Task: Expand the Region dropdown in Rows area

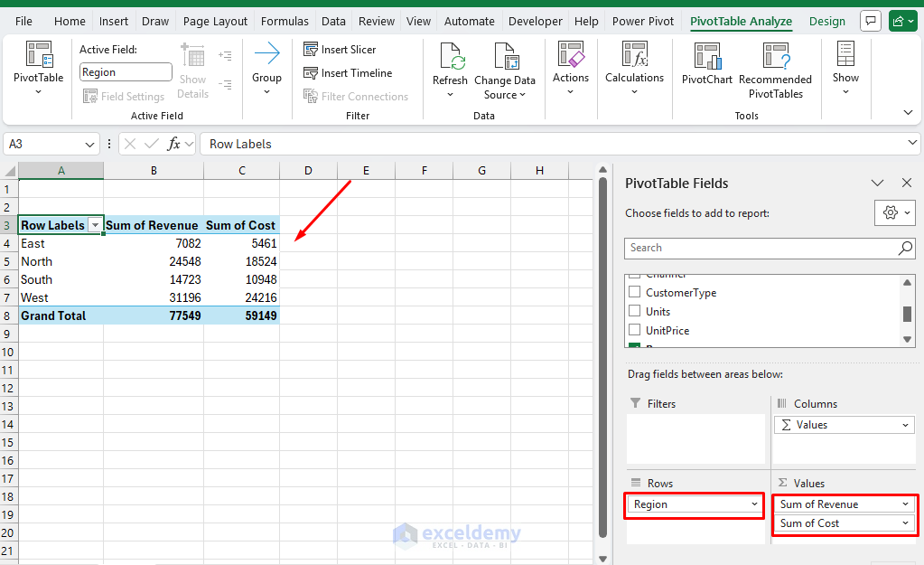Action: tap(757, 504)
